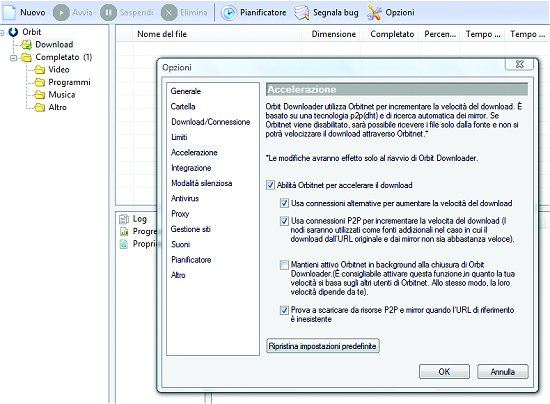The height and width of the screenshot is (404, 550).
Task: Enable Mantieni attivo Orbitnet in background
Action: [284, 265]
